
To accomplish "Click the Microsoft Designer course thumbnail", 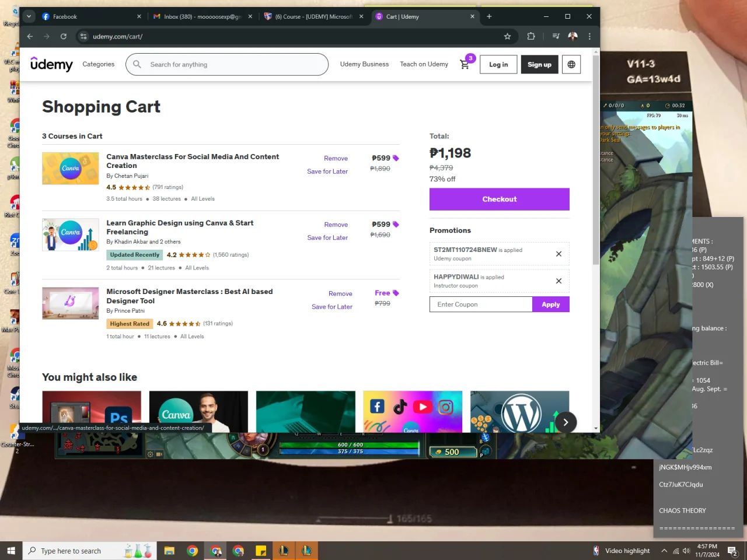I will click(x=71, y=303).
